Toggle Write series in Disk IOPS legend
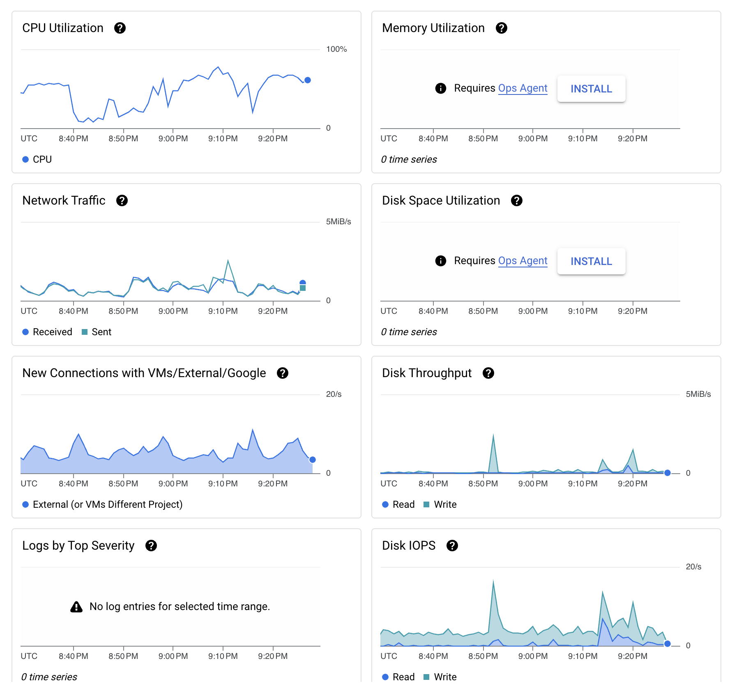Image resolution: width=732 pixels, height=700 pixels. [x=440, y=677]
